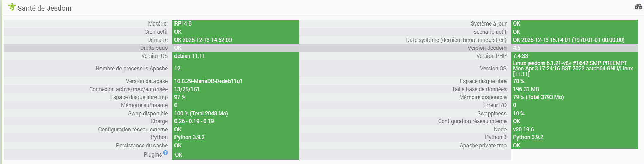644x164 pixels.
Task: Click the Charge load average value
Action: click(x=194, y=121)
